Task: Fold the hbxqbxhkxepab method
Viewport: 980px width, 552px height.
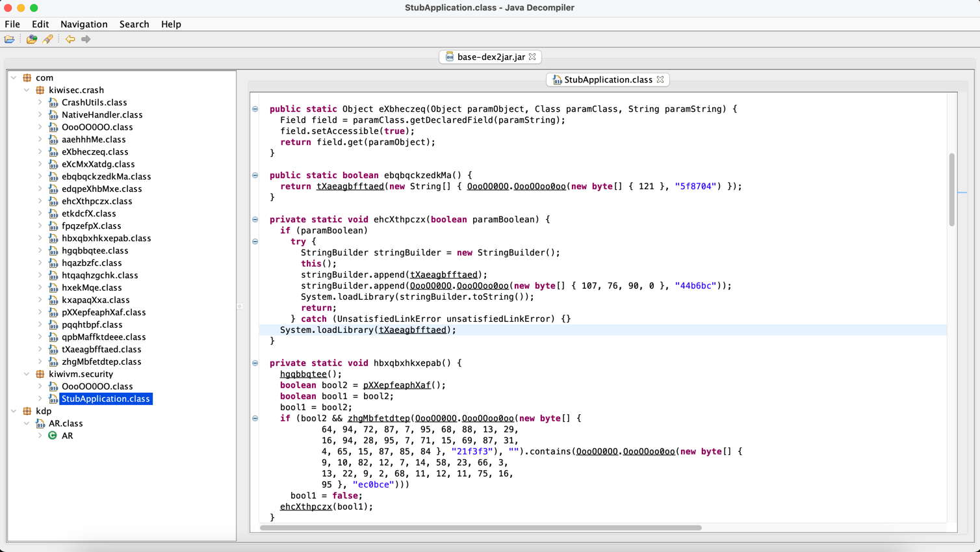Action: pos(255,363)
